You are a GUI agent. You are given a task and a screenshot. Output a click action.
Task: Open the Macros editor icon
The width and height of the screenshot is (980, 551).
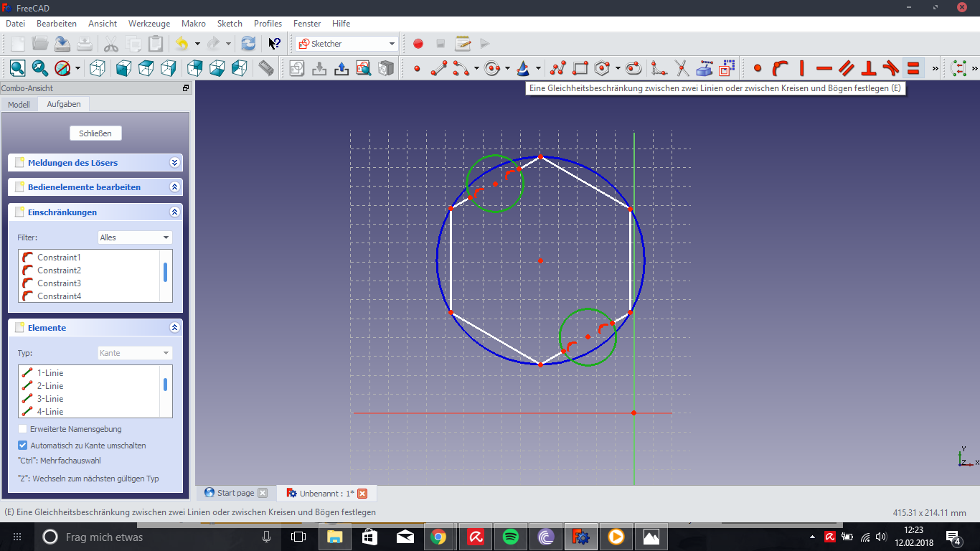pyautogui.click(x=463, y=44)
